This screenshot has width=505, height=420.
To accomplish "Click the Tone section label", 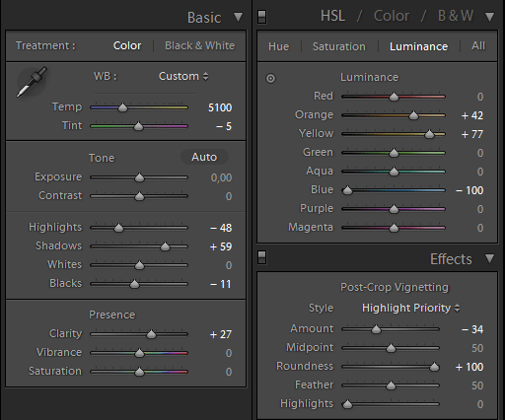I will pos(102,158).
